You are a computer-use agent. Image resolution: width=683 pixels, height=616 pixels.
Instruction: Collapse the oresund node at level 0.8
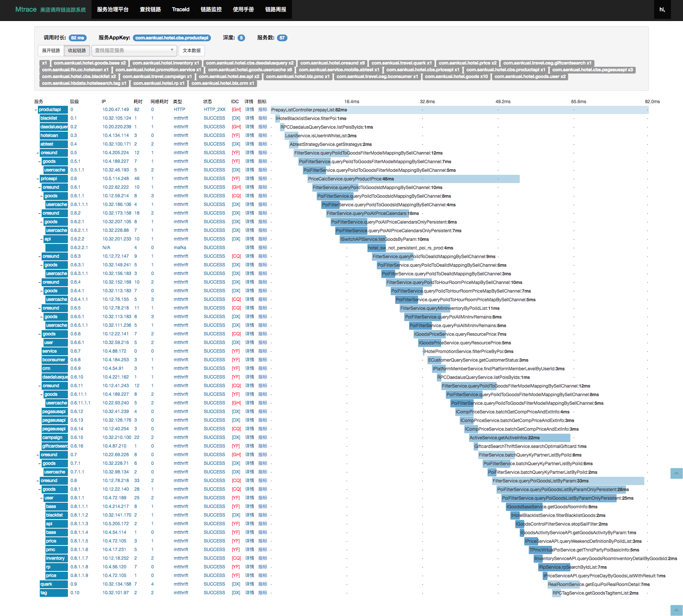38,481
